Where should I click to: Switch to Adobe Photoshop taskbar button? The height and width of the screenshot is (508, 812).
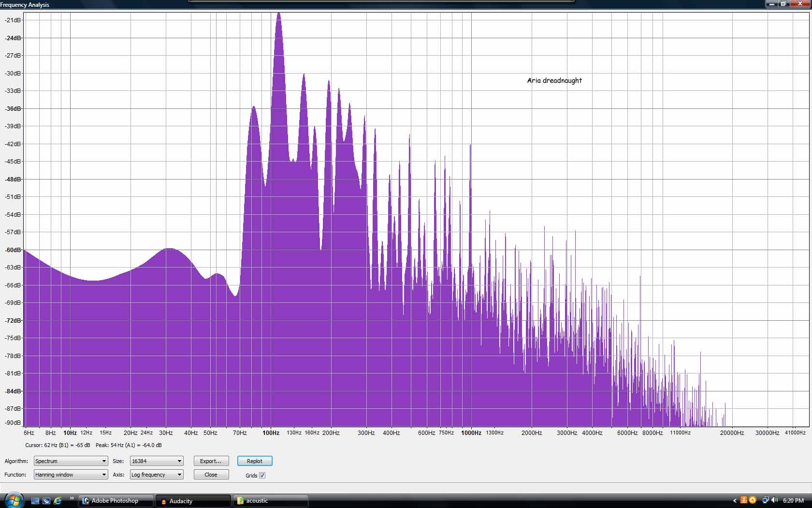[116, 501]
